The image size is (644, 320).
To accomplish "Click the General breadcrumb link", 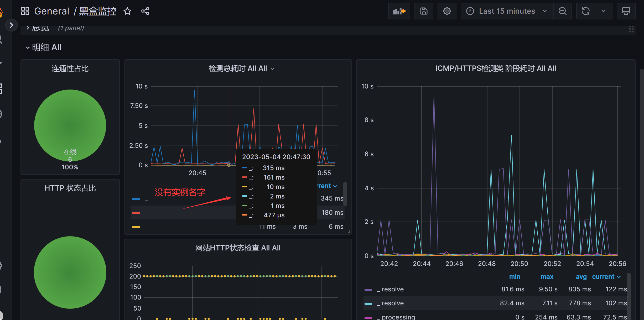I will (x=52, y=11).
